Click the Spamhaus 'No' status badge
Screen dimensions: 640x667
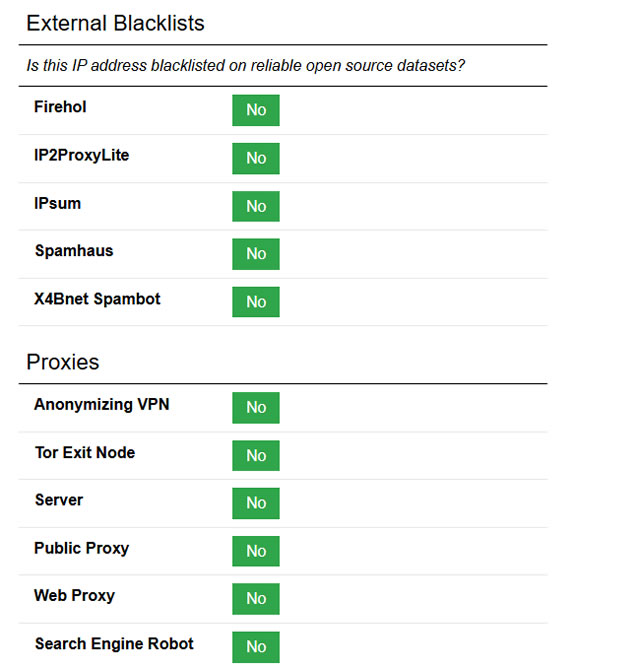coord(256,254)
